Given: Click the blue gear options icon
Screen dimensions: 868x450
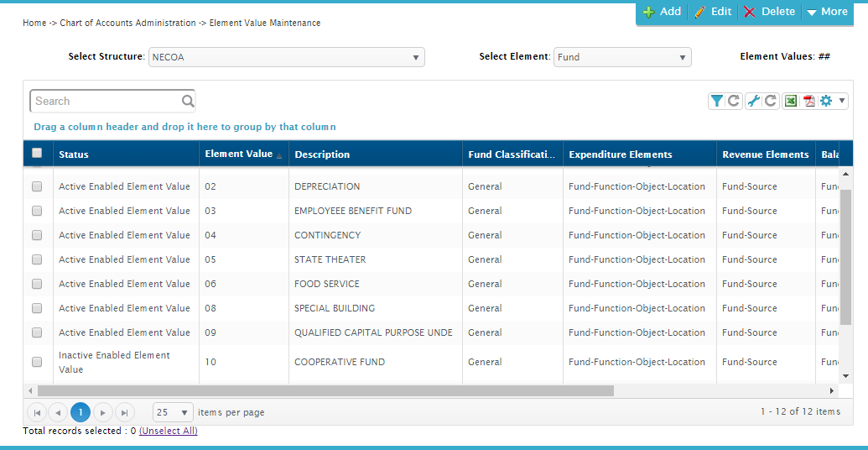Looking at the screenshot, I should point(826,101).
